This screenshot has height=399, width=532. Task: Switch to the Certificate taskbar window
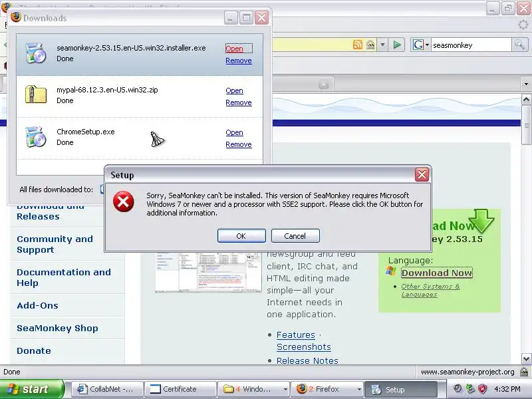click(x=180, y=389)
